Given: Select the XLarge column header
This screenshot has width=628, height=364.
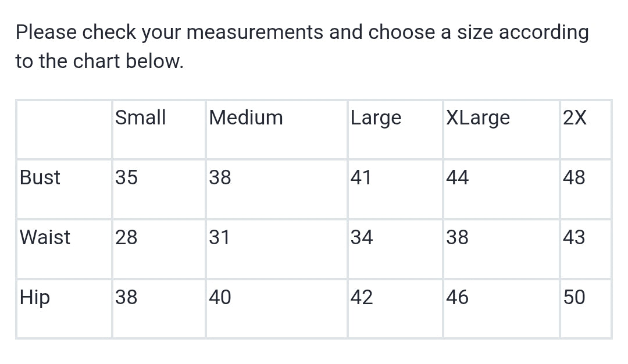Looking at the screenshot, I should point(478,118).
